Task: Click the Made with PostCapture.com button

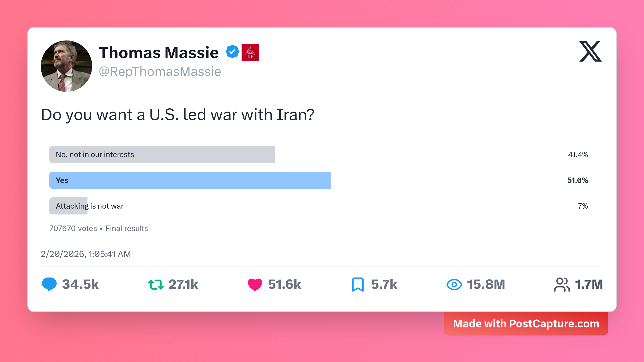Action: point(526,323)
